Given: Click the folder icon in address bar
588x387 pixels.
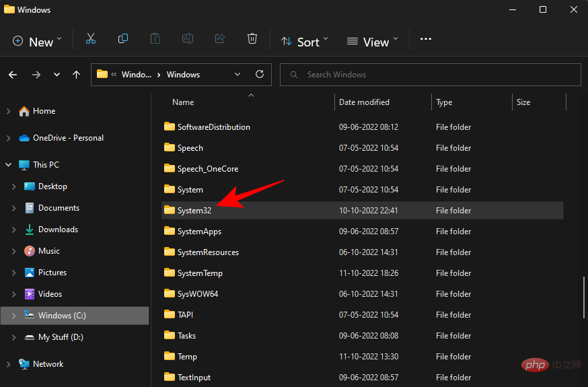Looking at the screenshot, I should click(x=102, y=74).
